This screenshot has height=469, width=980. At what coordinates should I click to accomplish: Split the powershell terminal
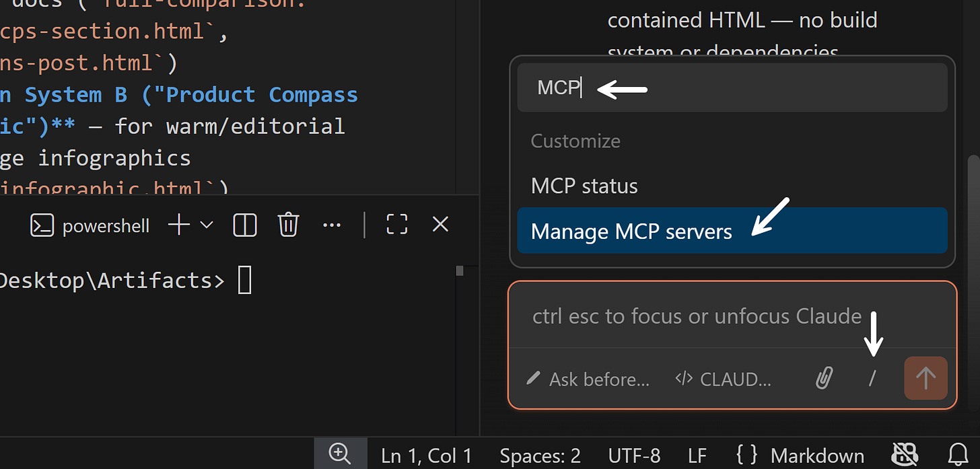tap(244, 225)
